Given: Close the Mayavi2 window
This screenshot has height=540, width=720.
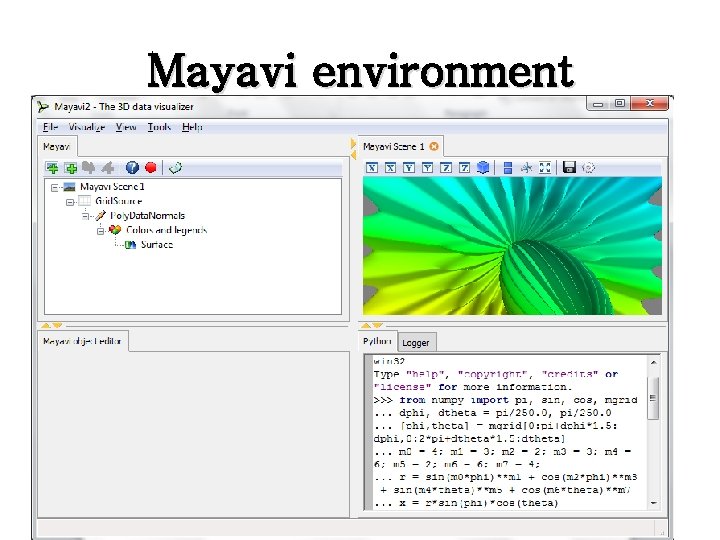Looking at the screenshot, I should click(649, 104).
